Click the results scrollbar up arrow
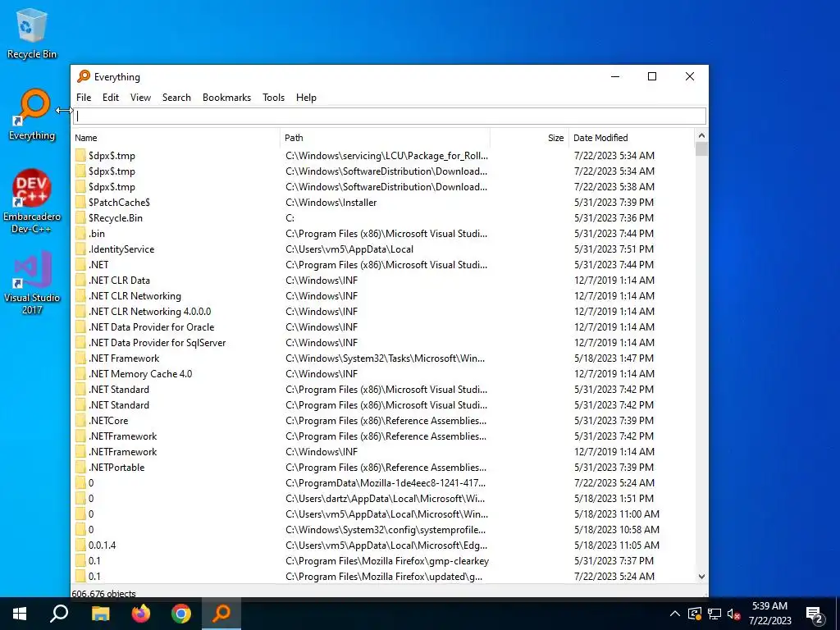Screen dimensions: 840x630 coord(701,135)
